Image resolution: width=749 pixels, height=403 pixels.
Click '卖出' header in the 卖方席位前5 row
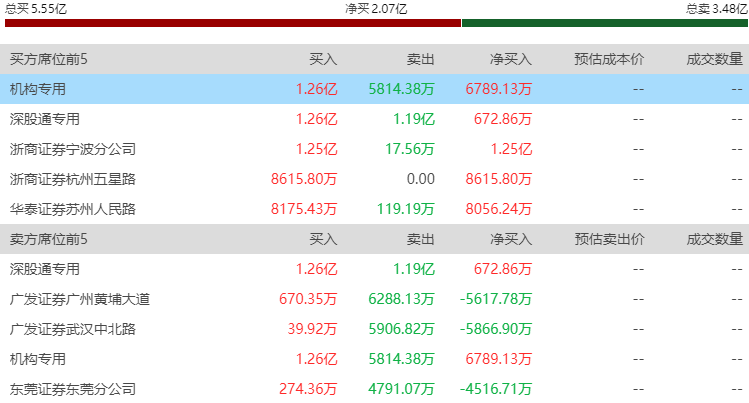coord(421,239)
